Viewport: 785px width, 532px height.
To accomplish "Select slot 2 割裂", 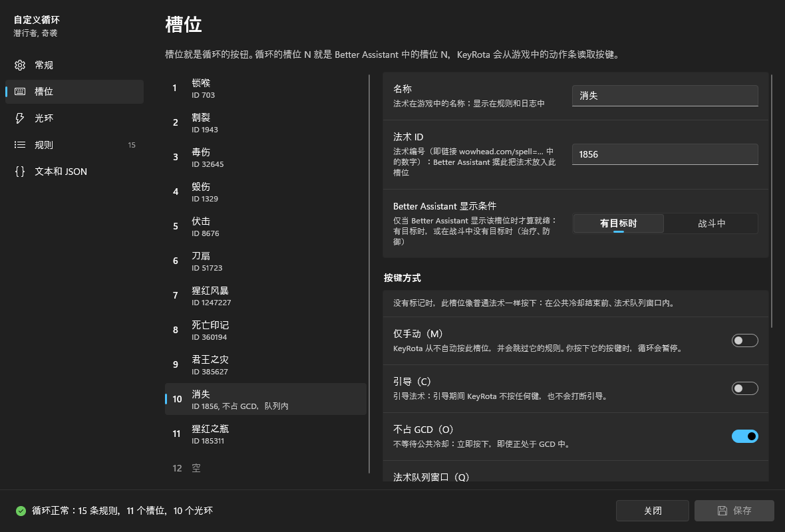I will (266, 123).
